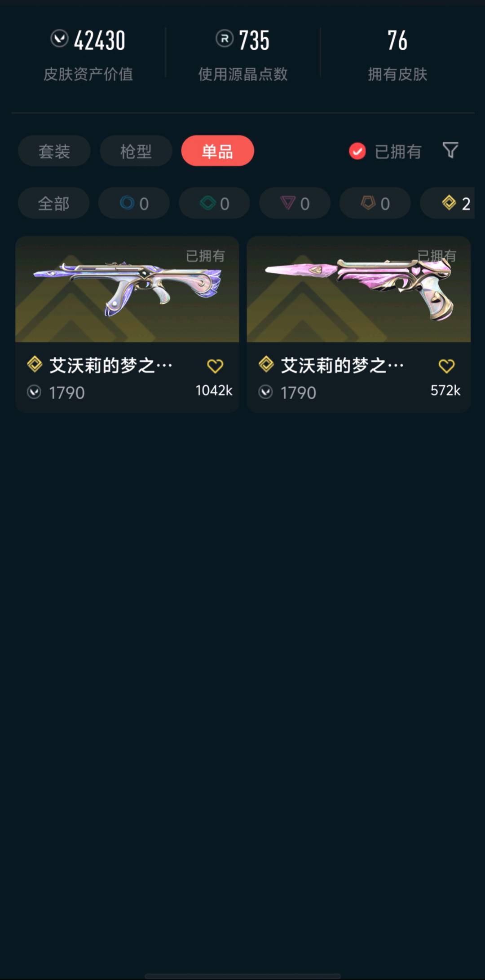
Task: Click the 572k popularity count
Action: (445, 390)
